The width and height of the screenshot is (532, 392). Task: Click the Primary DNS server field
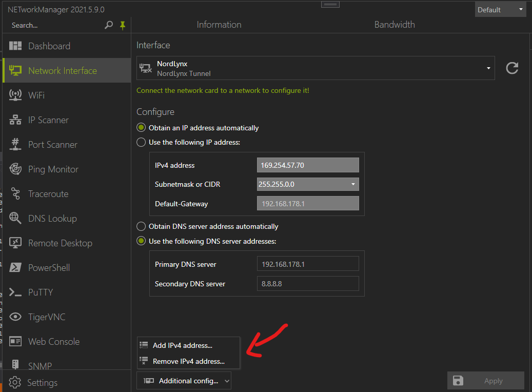(308, 264)
